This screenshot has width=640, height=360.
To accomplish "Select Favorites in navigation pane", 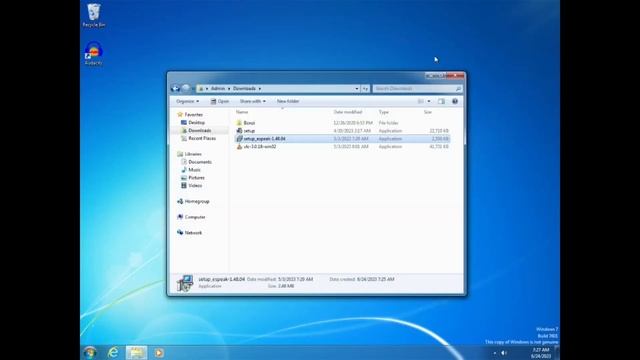I will (193, 115).
